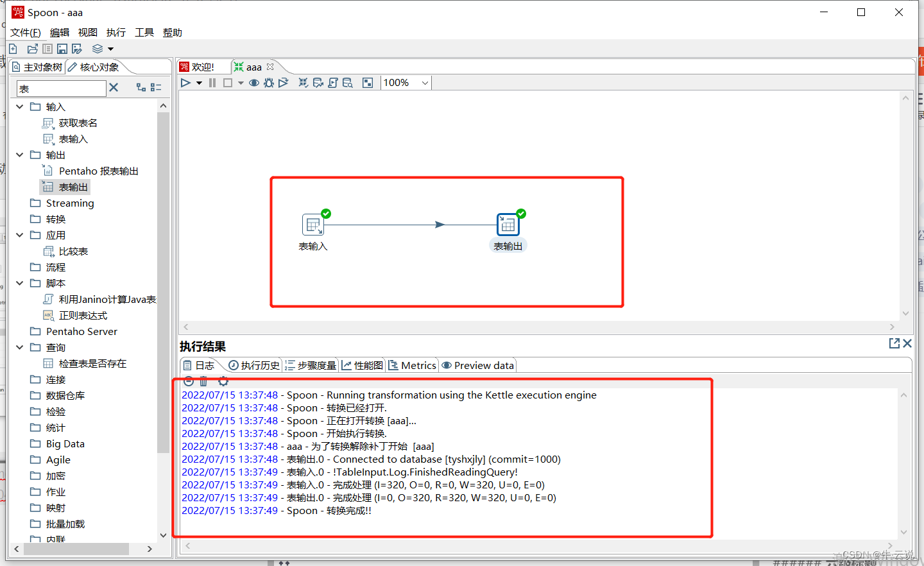Open the 文件 menu
Viewport: 924px width, 566px height.
pos(25,33)
